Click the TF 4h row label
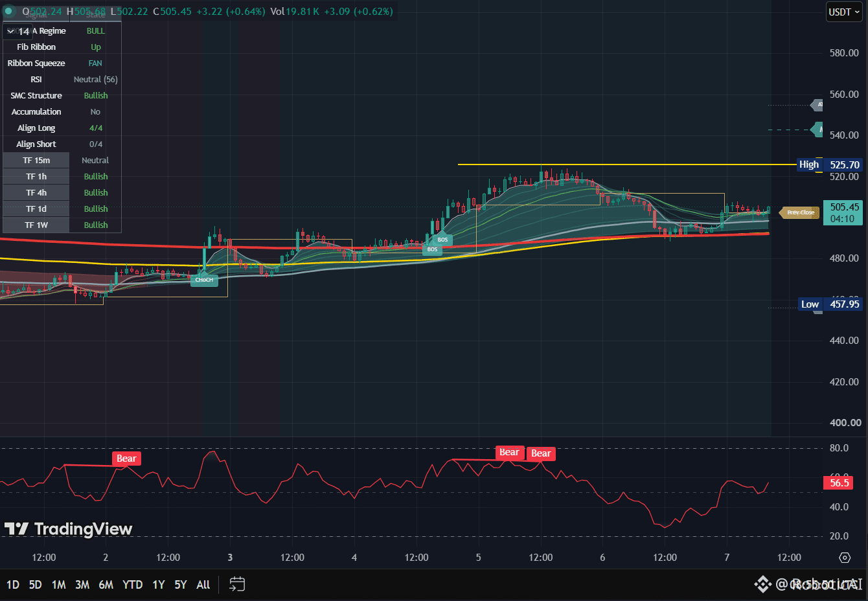Screen dimensions: 868x601 pos(36,193)
